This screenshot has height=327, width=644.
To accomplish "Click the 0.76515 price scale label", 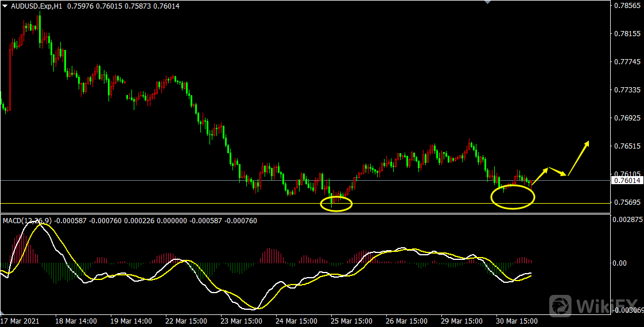I will (626, 146).
